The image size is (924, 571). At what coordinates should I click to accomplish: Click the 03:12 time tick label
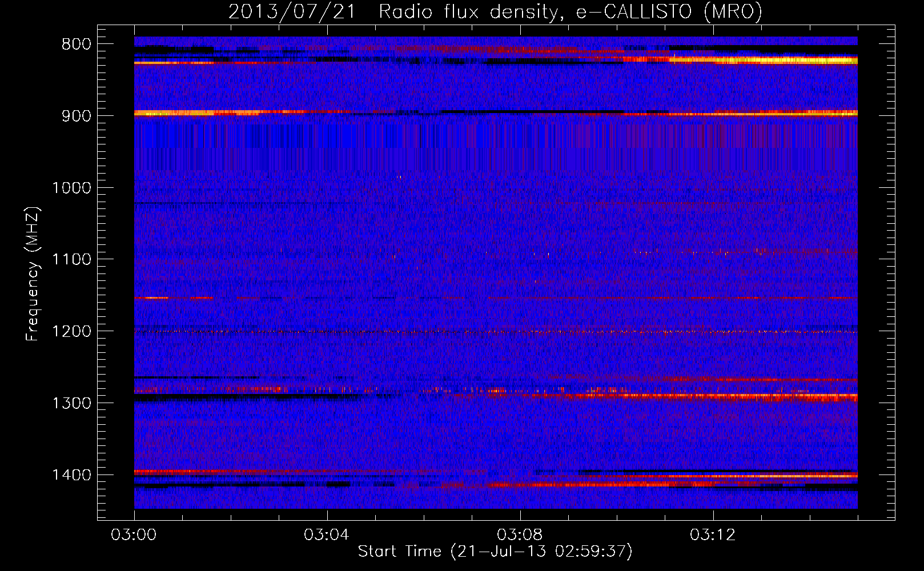point(713,535)
